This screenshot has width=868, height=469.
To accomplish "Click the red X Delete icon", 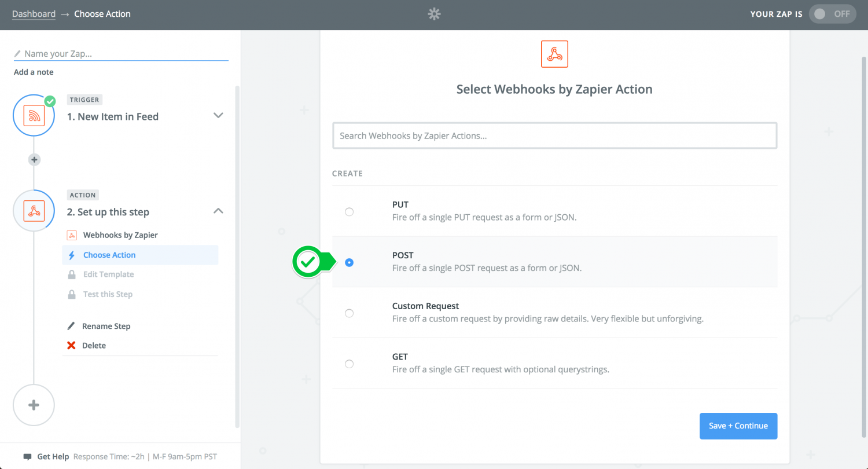I will (71, 345).
